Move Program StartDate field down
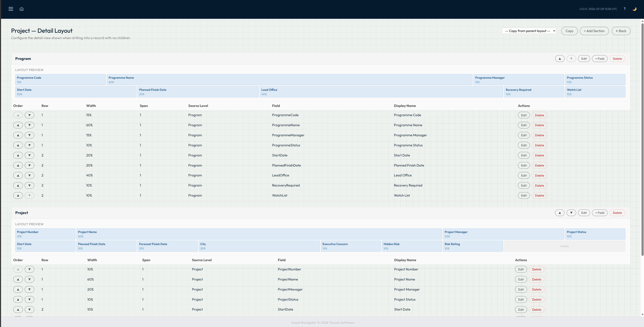The image size is (644, 327). click(x=29, y=155)
